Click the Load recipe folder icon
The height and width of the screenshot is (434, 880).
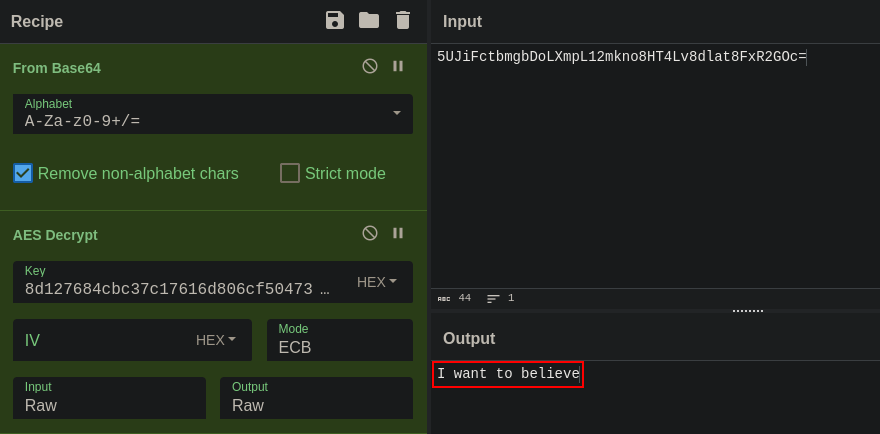(369, 21)
